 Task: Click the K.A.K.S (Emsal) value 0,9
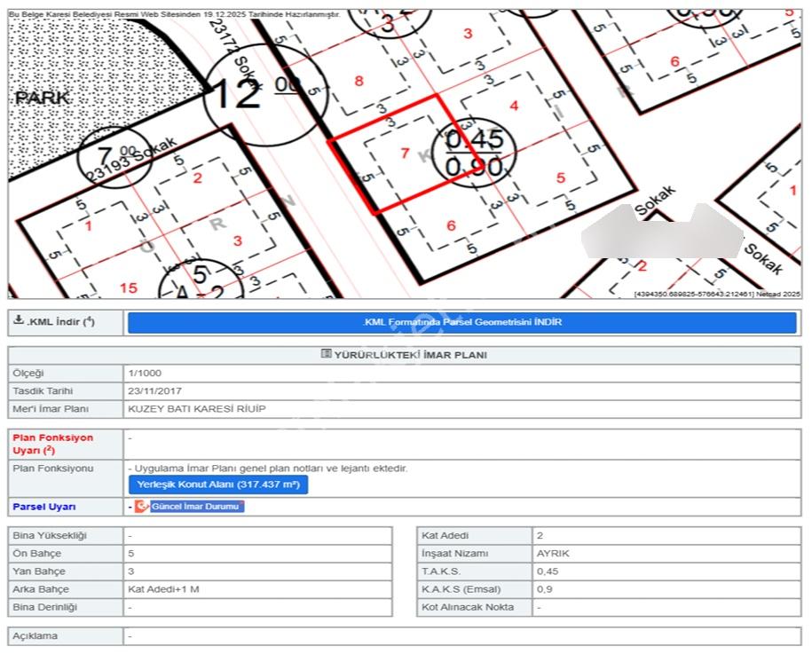[x=545, y=589]
